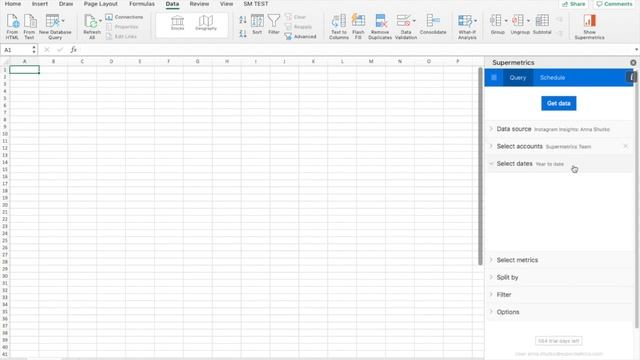Open the Supermetrics hamburger menu
Screen dimensions: 640x360
click(x=494, y=78)
